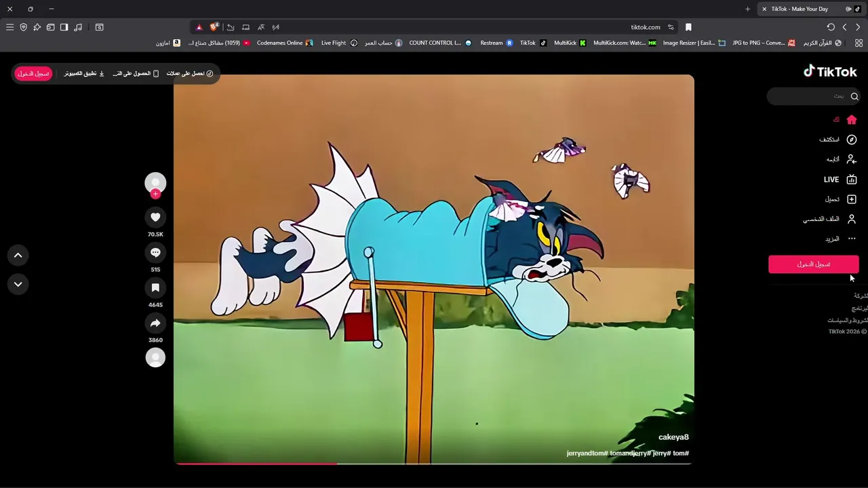
Task: Click the Tom and Jerry video to pause
Action: point(434,269)
